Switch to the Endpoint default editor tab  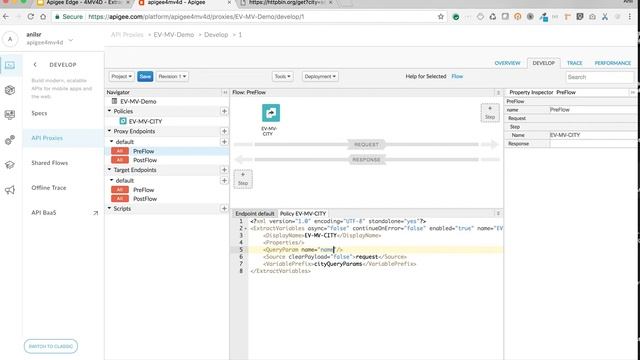255,213
